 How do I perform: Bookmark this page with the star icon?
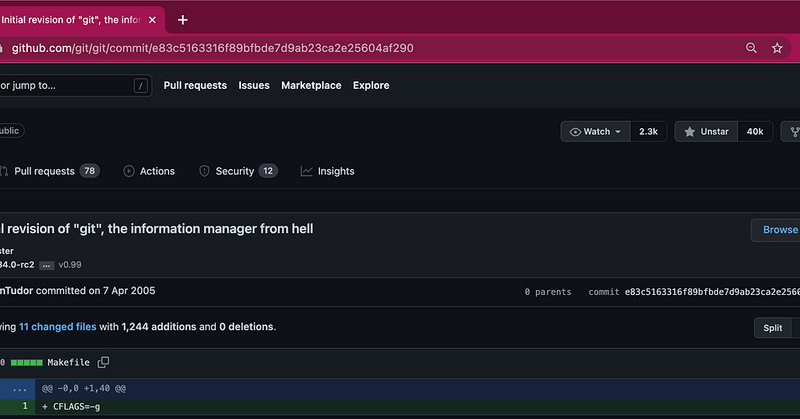(x=777, y=48)
